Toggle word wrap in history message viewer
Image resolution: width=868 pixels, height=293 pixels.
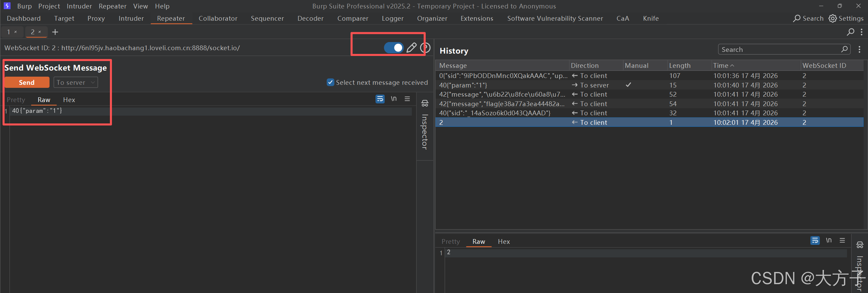(x=815, y=240)
